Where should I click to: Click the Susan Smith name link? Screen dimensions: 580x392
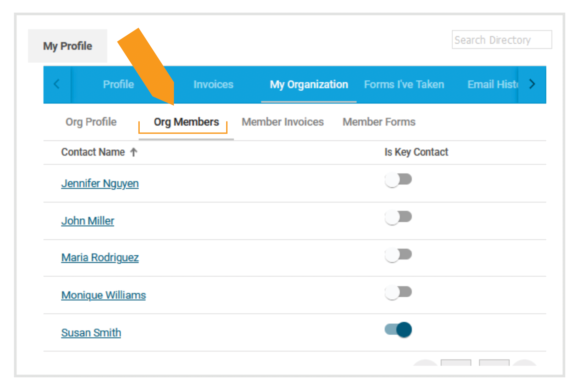pyautogui.click(x=91, y=333)
